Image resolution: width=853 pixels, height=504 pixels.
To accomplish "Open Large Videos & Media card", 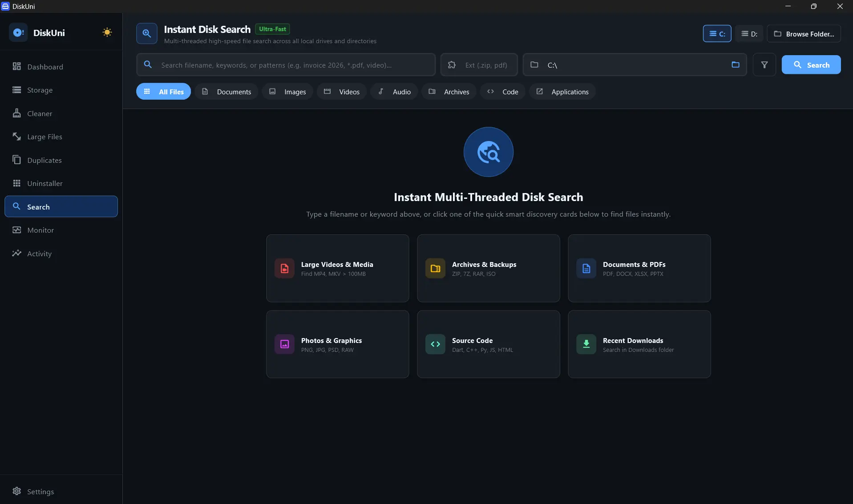I will pyautogui.click(x=338, y=268).
